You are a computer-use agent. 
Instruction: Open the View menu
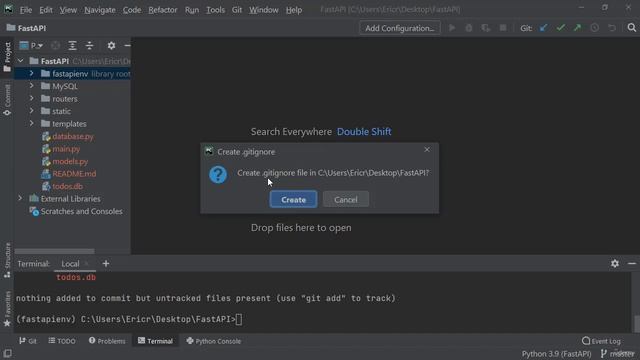click(68, 10)
